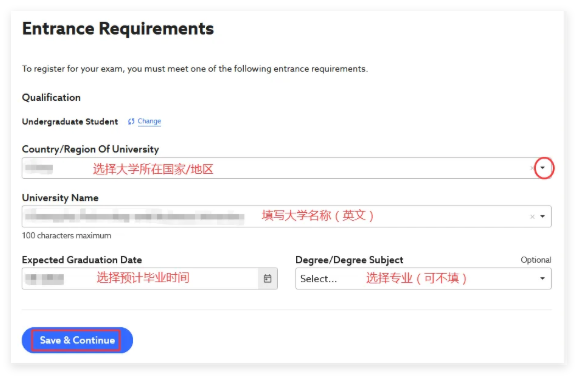Click inside the Country/Region Of University field
The width and height of the screenshot is (578, 376).
pyautogui.click(x=286, y=168)
